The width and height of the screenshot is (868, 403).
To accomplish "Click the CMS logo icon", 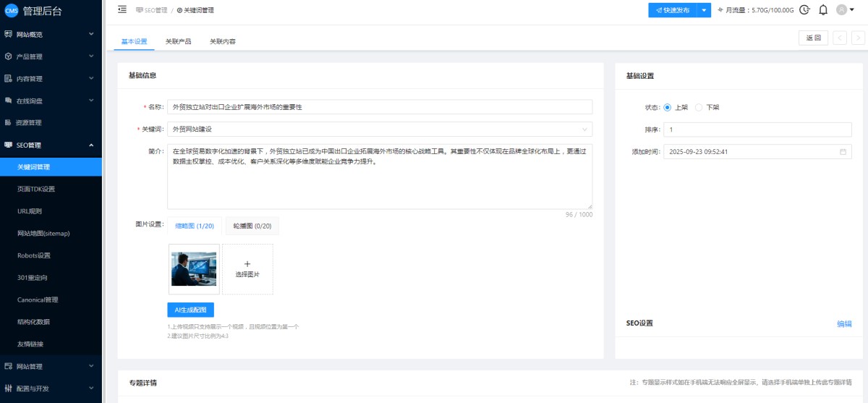I will [x=11, y=10].
